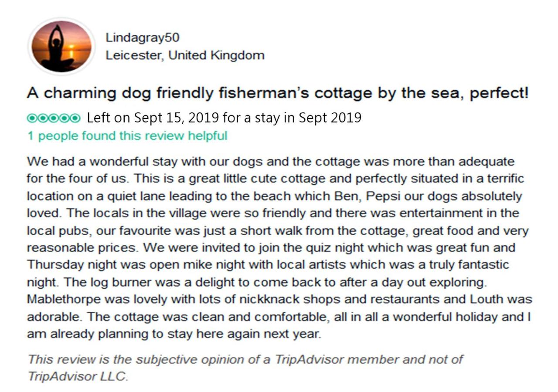This screenshot has height=392, width=558.
Task: Click the Leicester, United Kingdom location text
Action: 185,55
